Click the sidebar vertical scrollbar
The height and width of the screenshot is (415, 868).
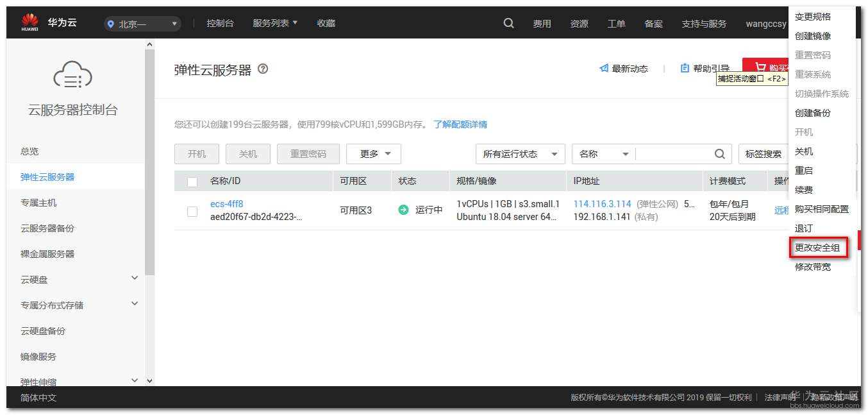pos(150,162)
